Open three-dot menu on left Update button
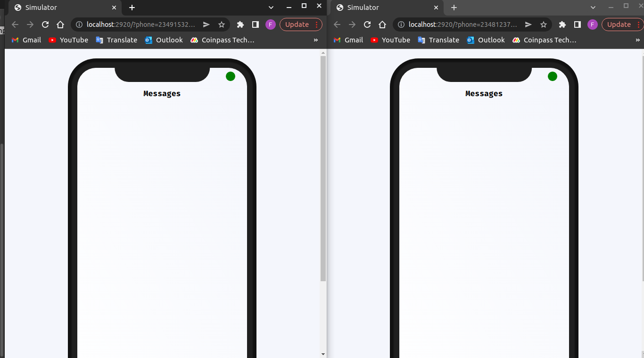Viewport: 644px width, 358px height. click(316, 24)
